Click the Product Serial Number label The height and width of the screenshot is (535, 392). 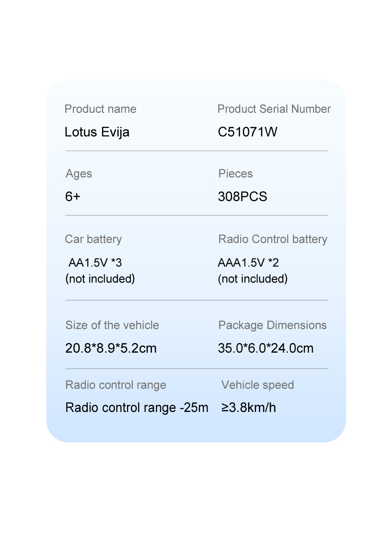(x=274, y=109)
